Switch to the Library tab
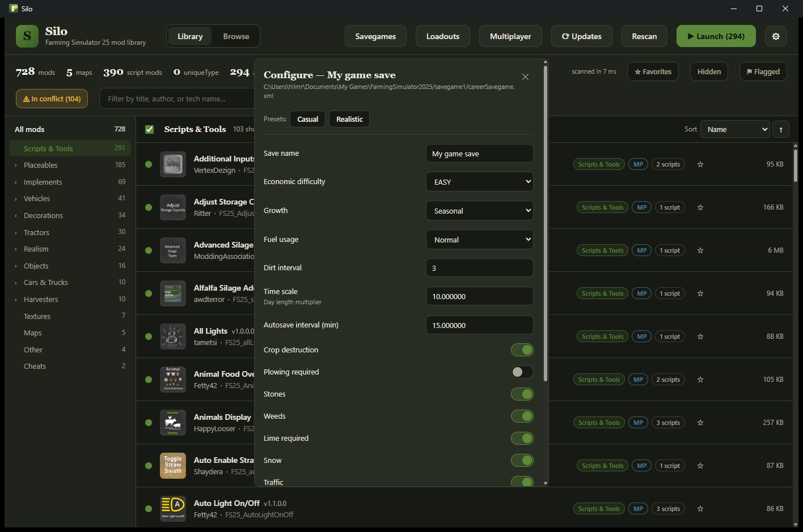The image size is (803, 532). (x=190, y=36)
